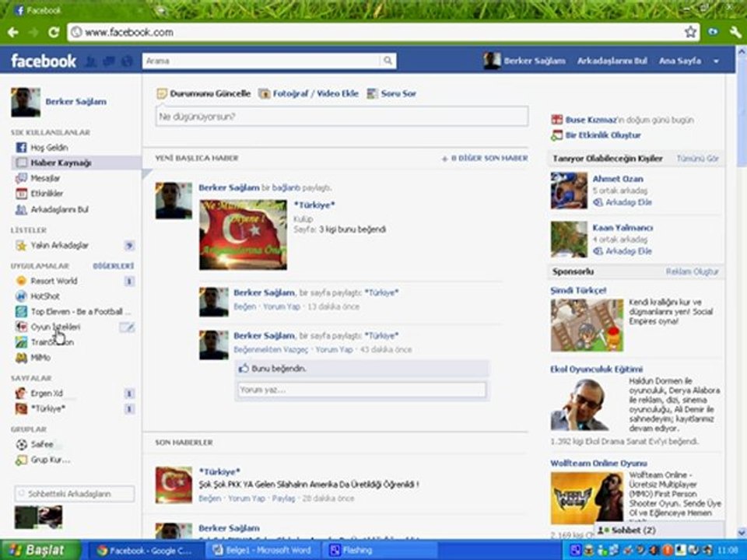
Task: Open Ekol Oyunculuk Eğitimi ad
Action: (x=596, y=369)
